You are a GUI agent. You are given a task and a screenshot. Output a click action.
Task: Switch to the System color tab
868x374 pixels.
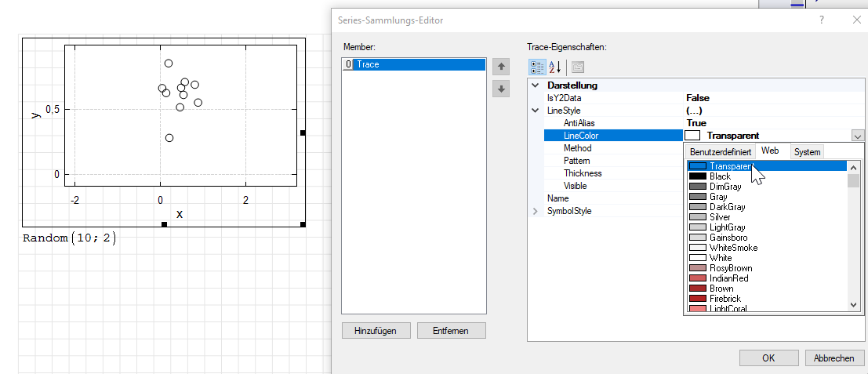807,151
